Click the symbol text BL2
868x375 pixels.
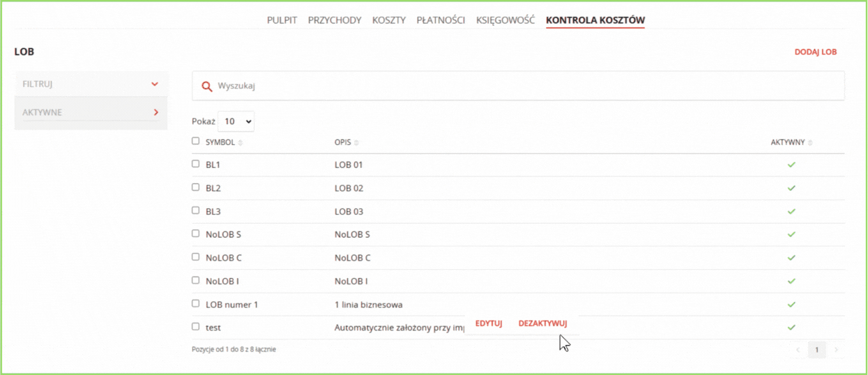coord(213,188)
